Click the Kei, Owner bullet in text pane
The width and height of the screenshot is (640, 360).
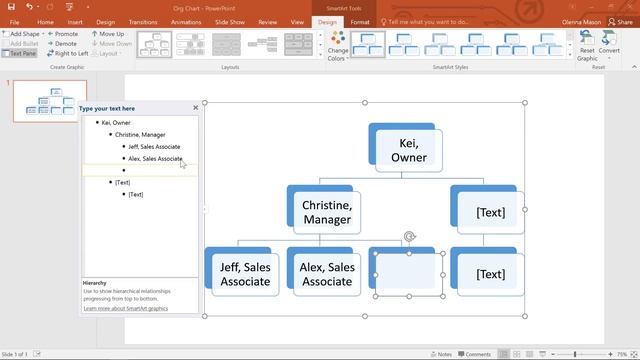point(116,122)
